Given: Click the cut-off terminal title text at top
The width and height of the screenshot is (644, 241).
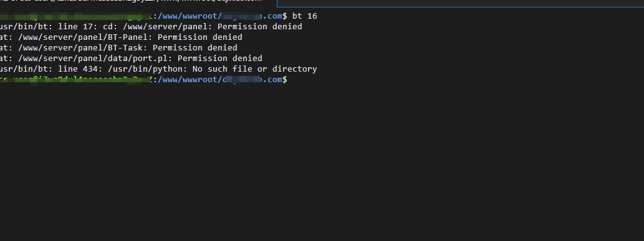Looking at the screenshot, I should tap(130, 2).
